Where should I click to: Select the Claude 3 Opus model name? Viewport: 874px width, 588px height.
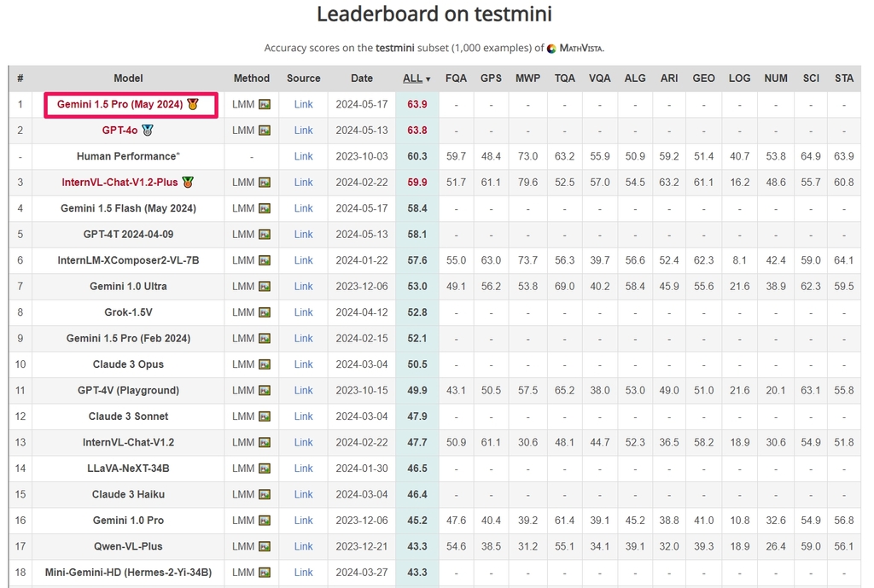tap(128, 364)
